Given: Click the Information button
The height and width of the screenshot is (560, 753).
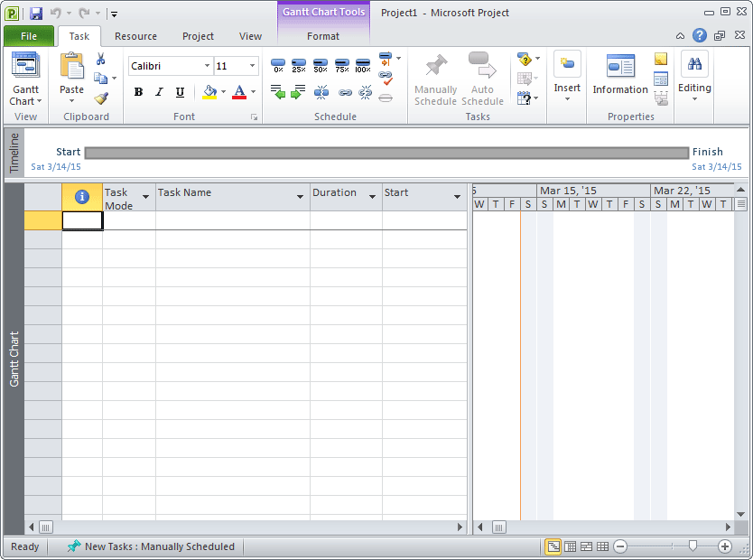Looking at the screenshot, I should pos(620,75).
